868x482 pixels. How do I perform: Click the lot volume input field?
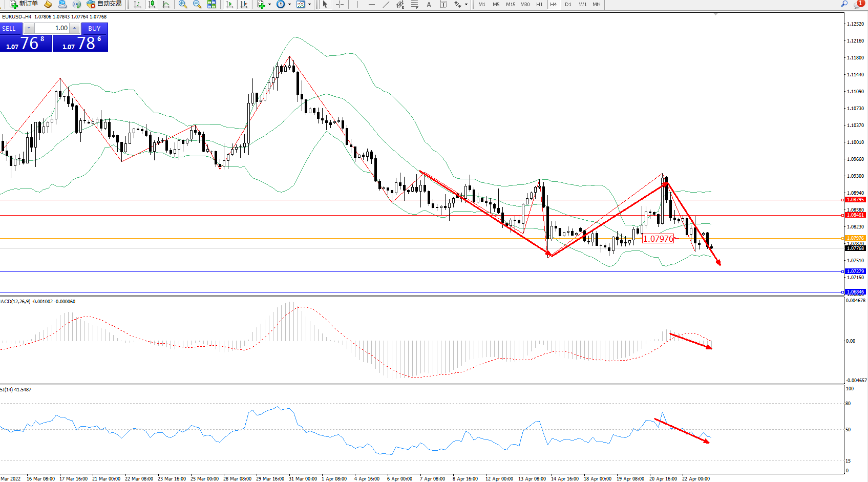[52, 28]
